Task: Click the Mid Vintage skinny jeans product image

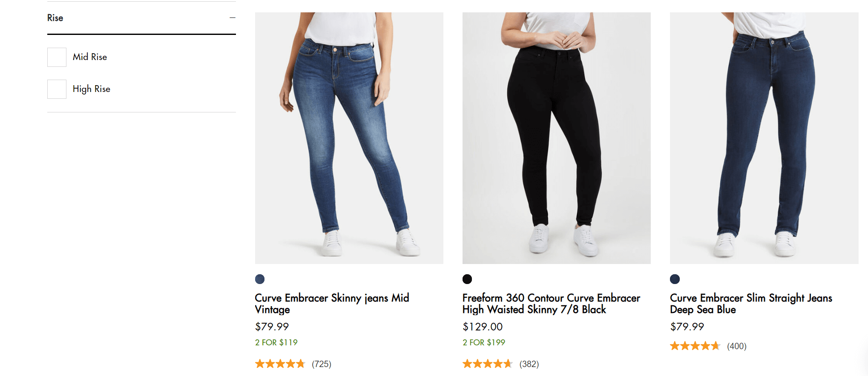Action: [x=349, y=138]
